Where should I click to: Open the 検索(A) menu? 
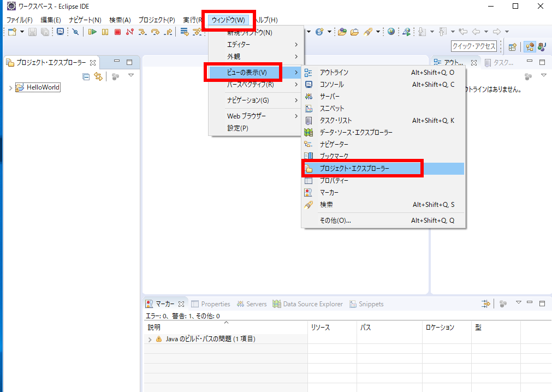click(x=120, y=20)
